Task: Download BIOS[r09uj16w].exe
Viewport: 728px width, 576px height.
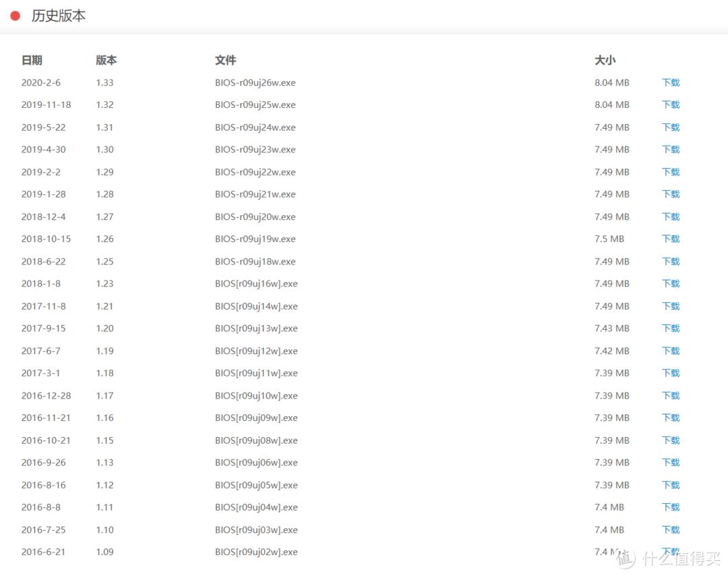Action: click(x=671, y=284)
